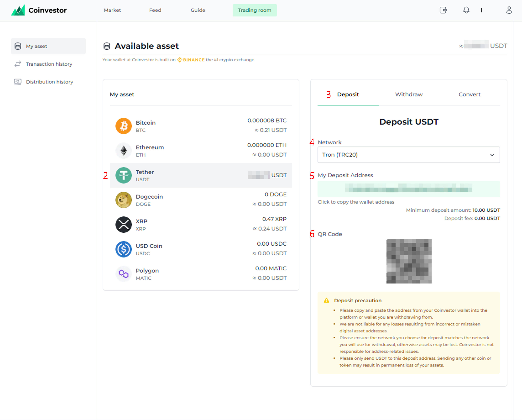Screen dimensions: 522x420
Task: Click the Transaction history arrows icon
Action: (x=18, y=64)
